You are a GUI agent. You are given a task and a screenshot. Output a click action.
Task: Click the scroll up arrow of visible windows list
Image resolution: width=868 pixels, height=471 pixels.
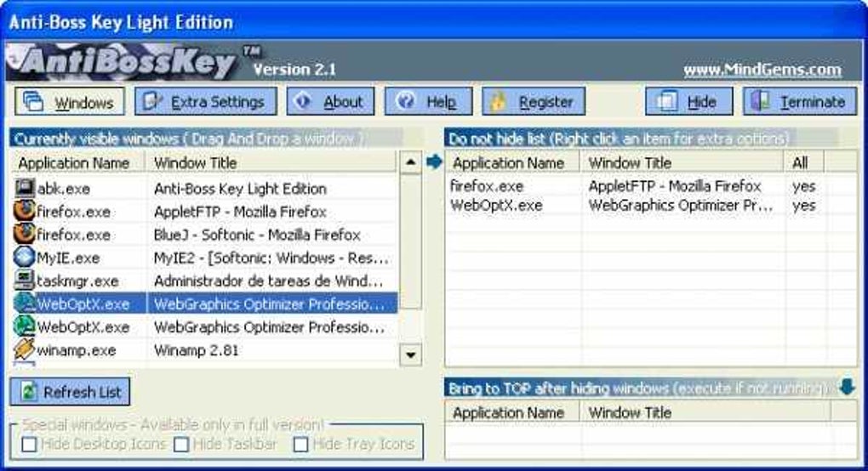point(410,162)
